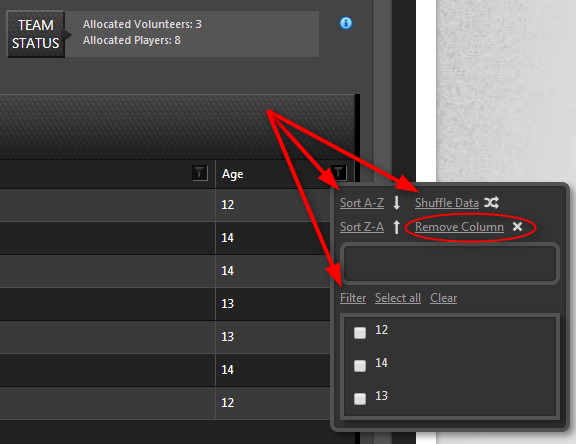
Task: Tick the checkbox for age 14
Action: pyautogui.click(x=360, y=366)
